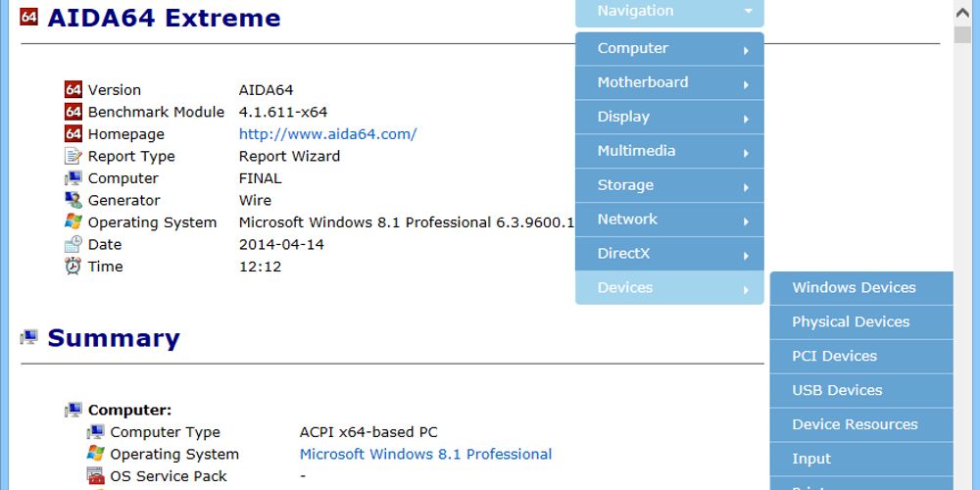Expand the Storage submenu arrow
980x490 pixels.
tap(746, 187)
